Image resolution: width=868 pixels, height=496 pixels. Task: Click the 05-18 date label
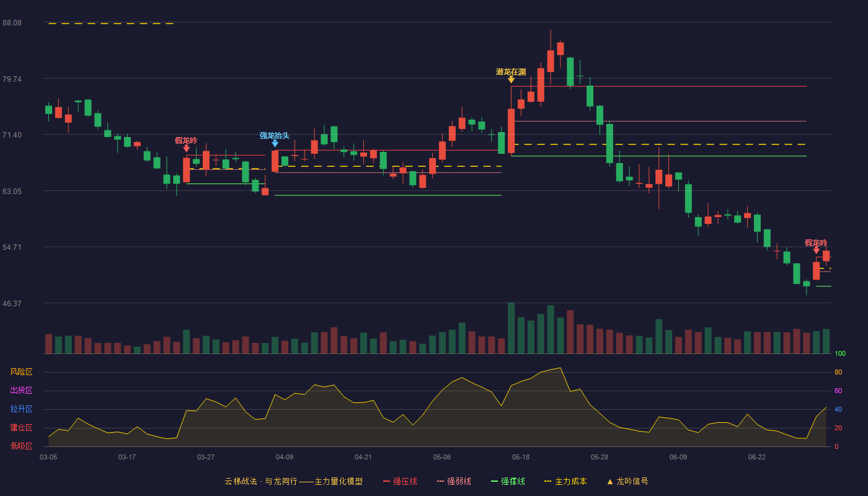point(521,457)
